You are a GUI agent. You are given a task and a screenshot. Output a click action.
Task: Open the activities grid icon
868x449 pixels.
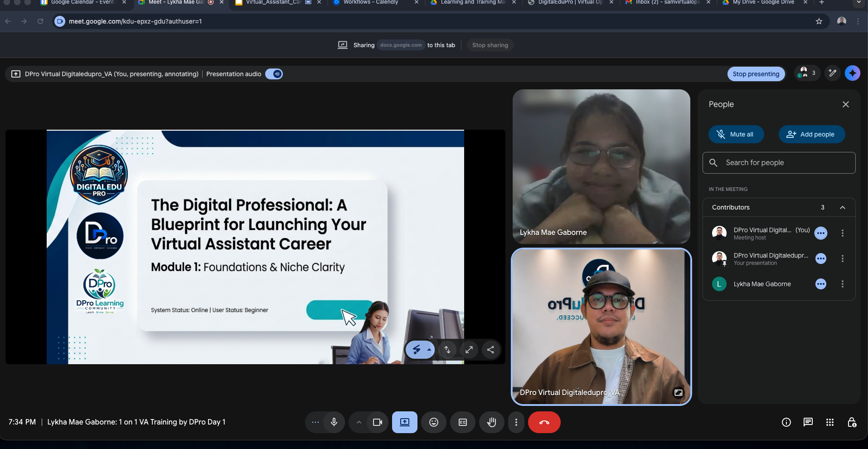click(830, 422)
